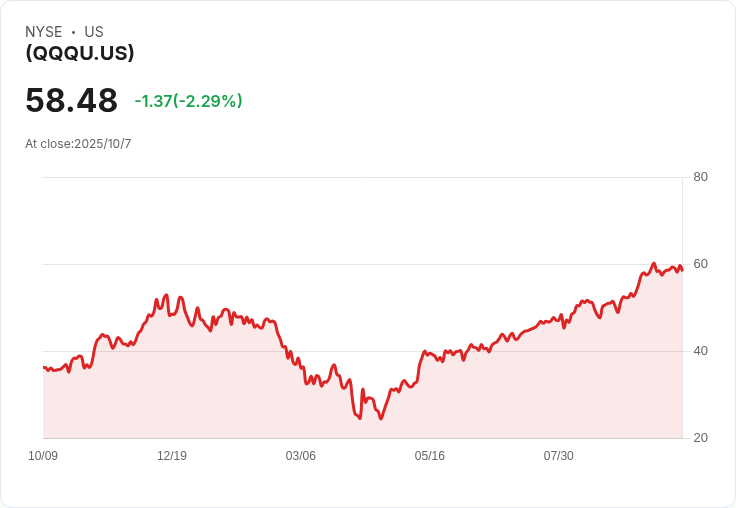The width and height of the screenshot is (736, 508).
Task: Click the left start of the price line
Action: click(x=44, y=368)
